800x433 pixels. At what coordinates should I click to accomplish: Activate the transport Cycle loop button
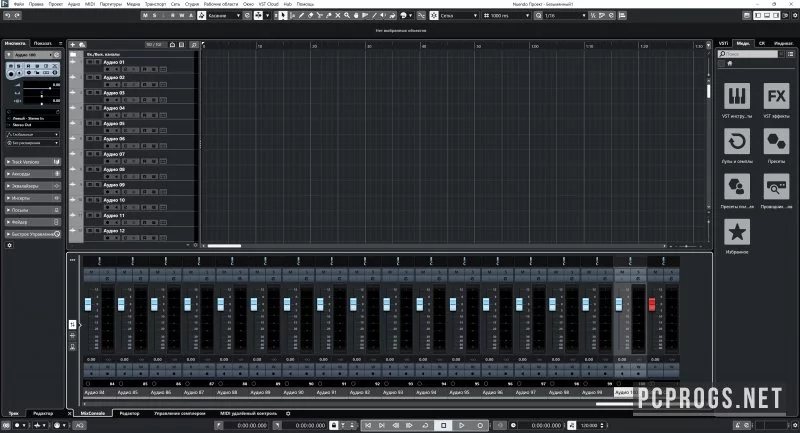point(425,425)
